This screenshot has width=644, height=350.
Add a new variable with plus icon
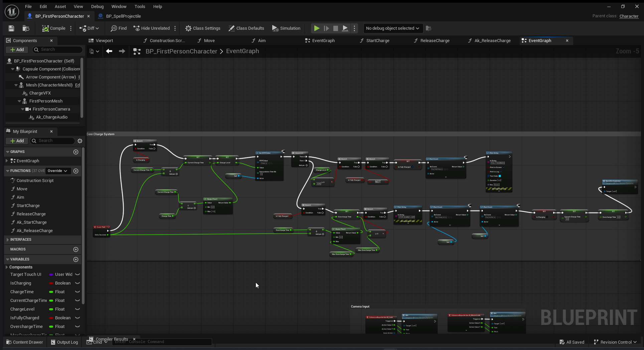pos(76,259)
